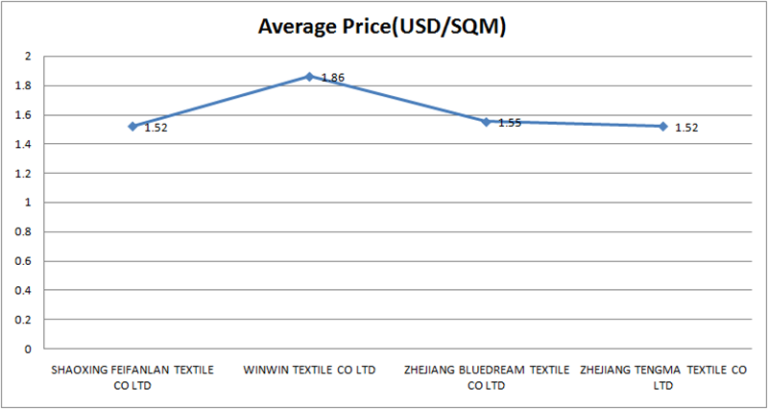Screen dimensions: 768x409
Task: Click the ZHEJIANG TENGMA TEXTILE CO LTD label
Action: [x=664, y=377]
